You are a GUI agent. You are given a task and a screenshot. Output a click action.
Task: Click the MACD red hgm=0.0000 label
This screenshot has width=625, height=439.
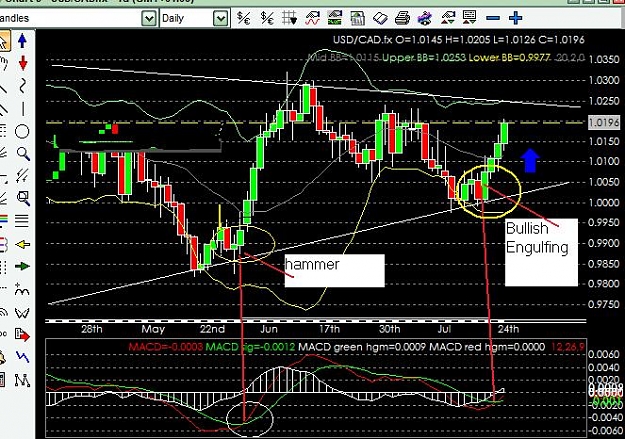pos(487,347)
